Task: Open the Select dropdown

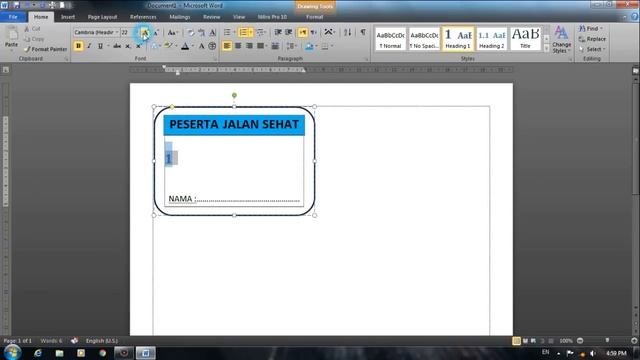Action: pyautogui.click(x=592, y=49)
